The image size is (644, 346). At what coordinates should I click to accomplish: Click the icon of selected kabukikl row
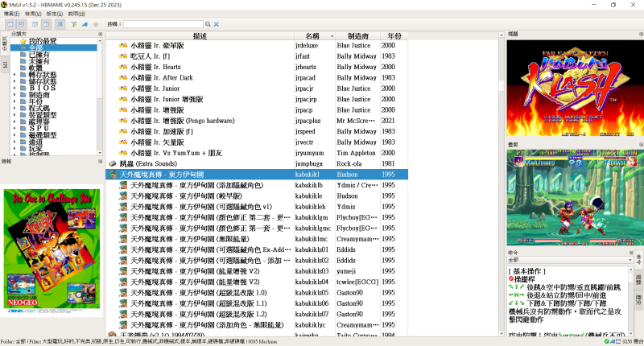(x=113, y=175)
